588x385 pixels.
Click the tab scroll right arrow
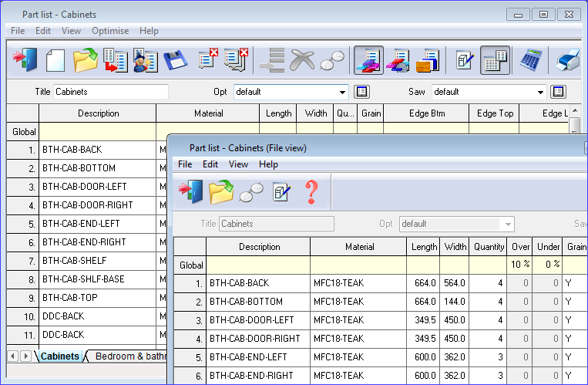[x=25, y=356]
